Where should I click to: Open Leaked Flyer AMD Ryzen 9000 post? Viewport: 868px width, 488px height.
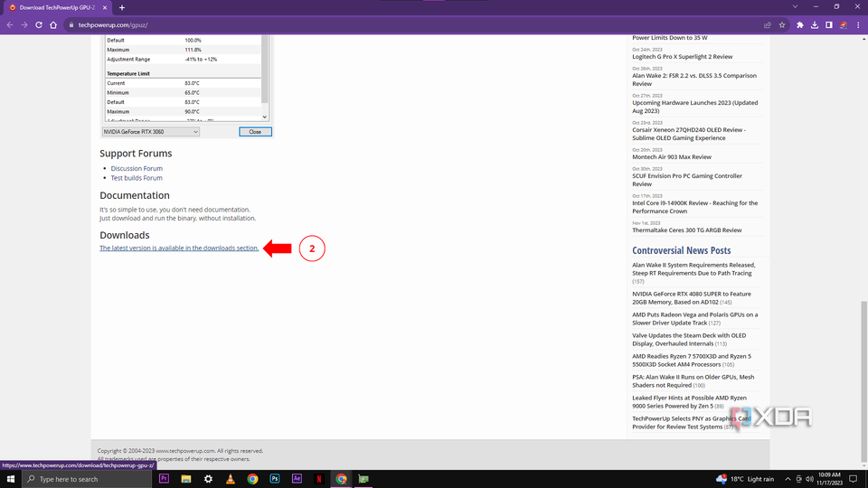tap(689, 401)
